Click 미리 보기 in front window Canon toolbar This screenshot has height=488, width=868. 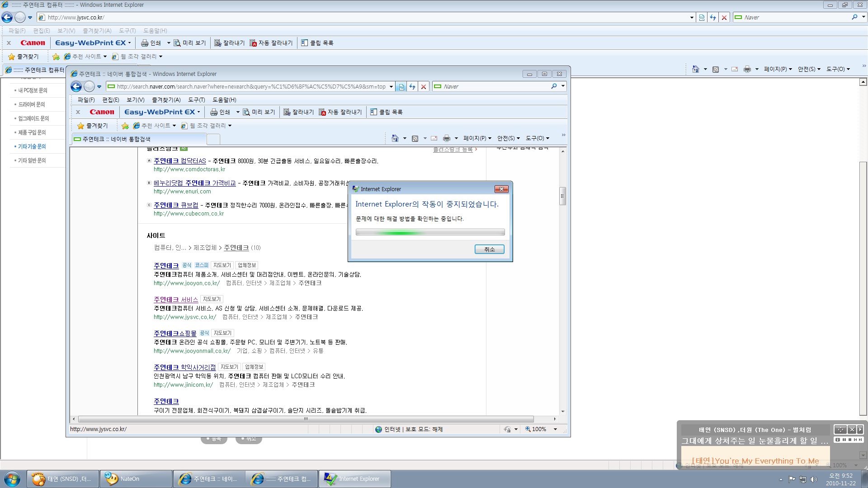click(259, 112)
